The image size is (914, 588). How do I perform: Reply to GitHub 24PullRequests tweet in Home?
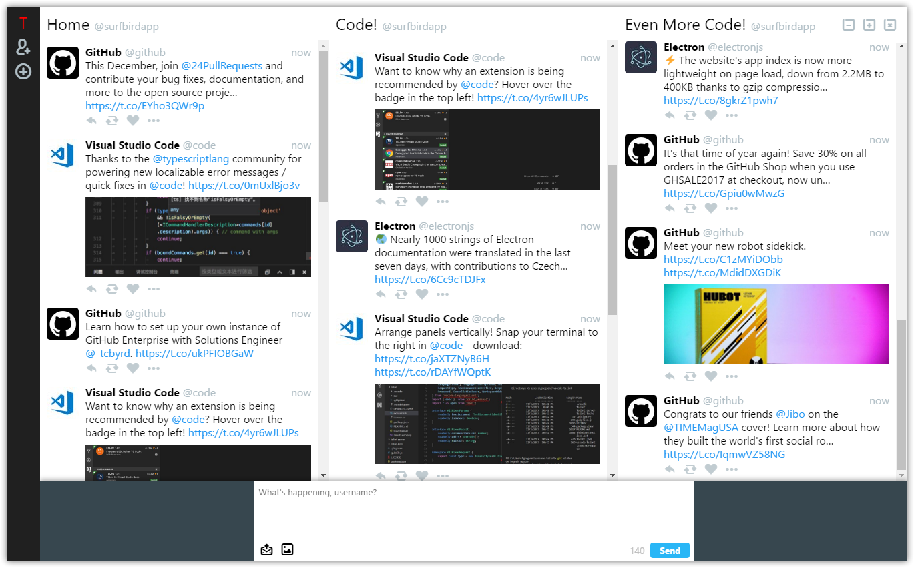click(x=91, y=121)
